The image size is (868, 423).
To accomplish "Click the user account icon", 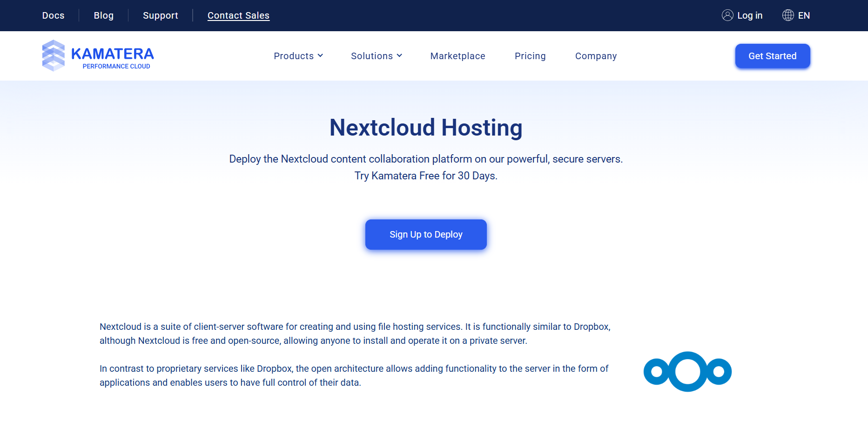I will click(727, 15).
